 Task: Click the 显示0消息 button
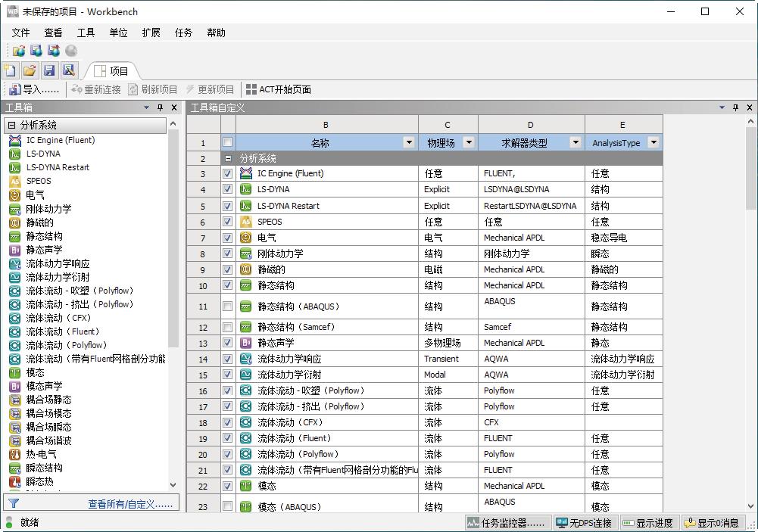point(712,523)
